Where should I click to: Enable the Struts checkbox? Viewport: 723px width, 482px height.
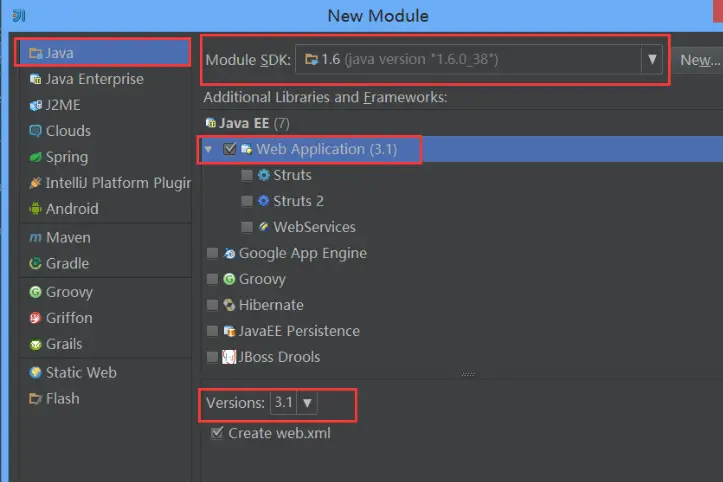247,175
